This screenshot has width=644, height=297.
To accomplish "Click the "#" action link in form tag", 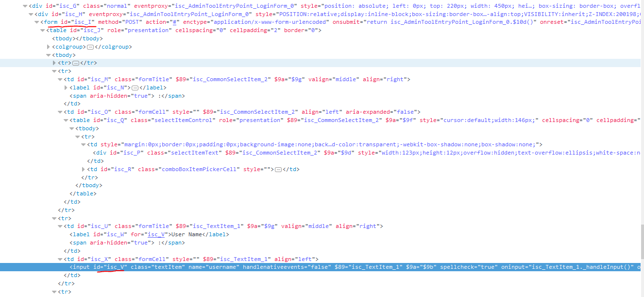I will click(174, 22).
